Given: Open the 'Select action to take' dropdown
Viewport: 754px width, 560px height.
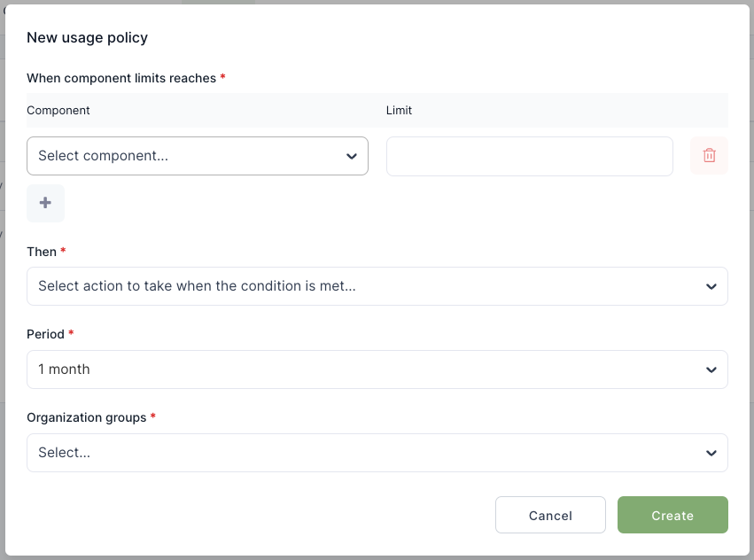Looking at the screenshot, I should point(363,286).
